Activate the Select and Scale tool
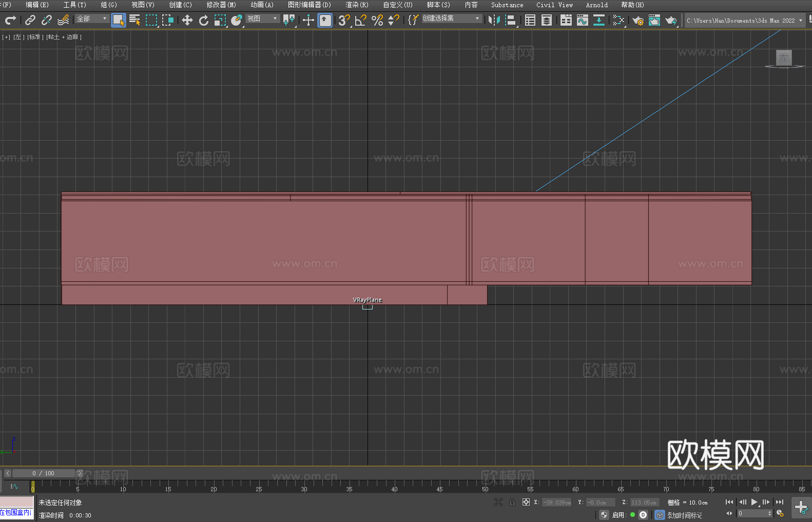Viewport: 812px width, 522px height. click(220, 20)
